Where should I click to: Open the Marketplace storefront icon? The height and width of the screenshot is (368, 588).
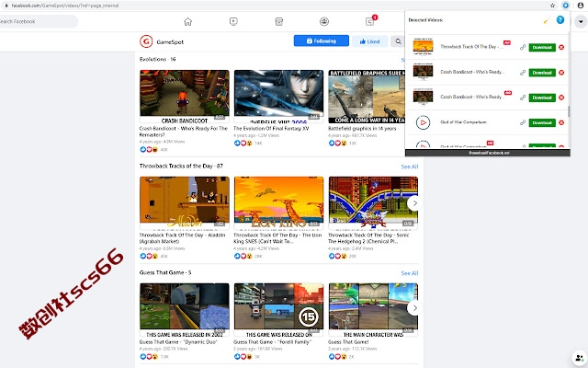278,22
